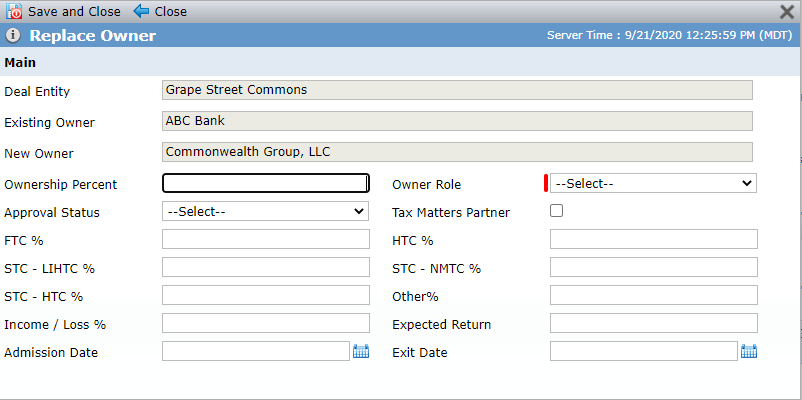802x400 pixels.
Task: Click the HTC % input field
Action: [x=654, y=239]
